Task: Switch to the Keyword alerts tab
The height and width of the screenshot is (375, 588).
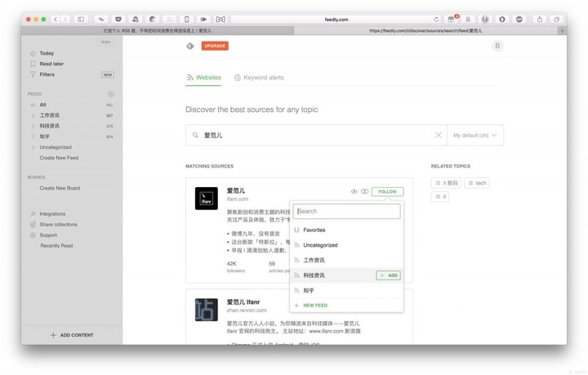Action: (x=259, y=78)
